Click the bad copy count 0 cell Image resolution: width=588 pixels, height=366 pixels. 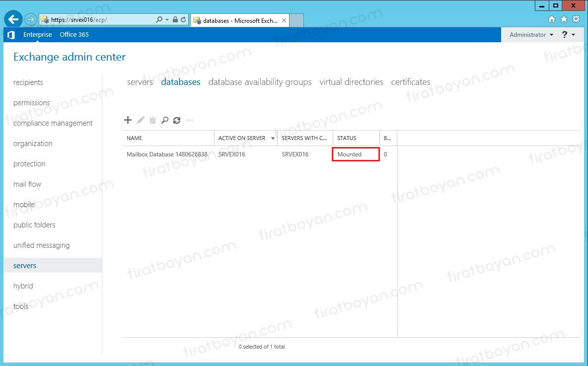[x=385, y=154]
